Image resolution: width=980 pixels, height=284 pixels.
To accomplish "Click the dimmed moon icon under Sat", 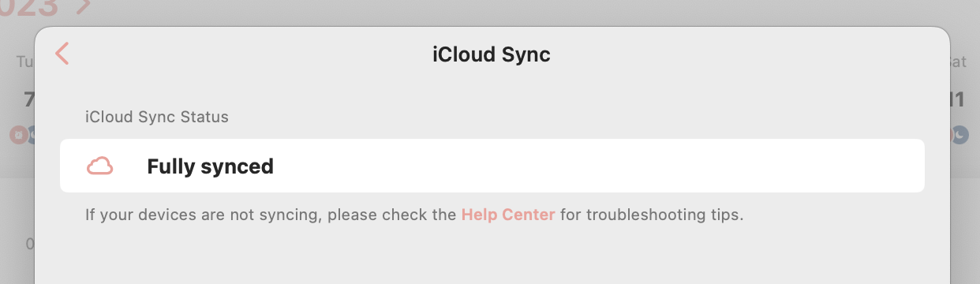I will [x=959, y=136].
